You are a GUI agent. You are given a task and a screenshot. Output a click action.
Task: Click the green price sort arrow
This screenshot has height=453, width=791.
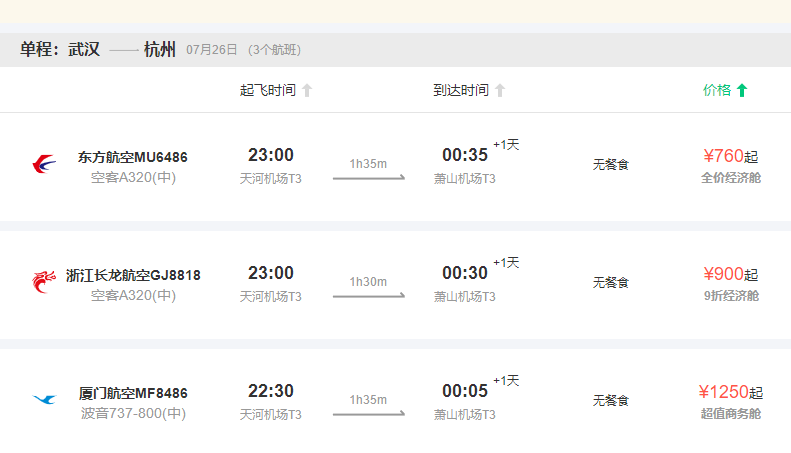pyautogui.click(x=742, y=91)
